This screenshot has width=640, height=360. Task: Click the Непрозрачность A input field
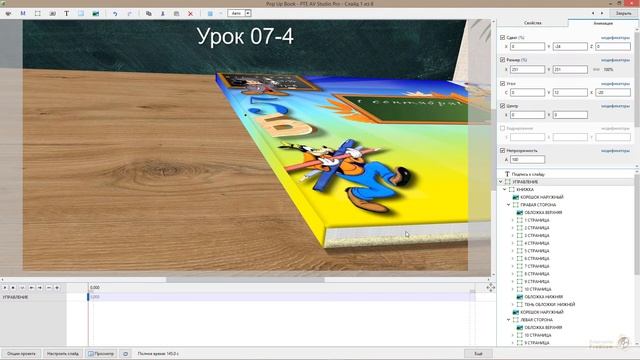(527, 160)
